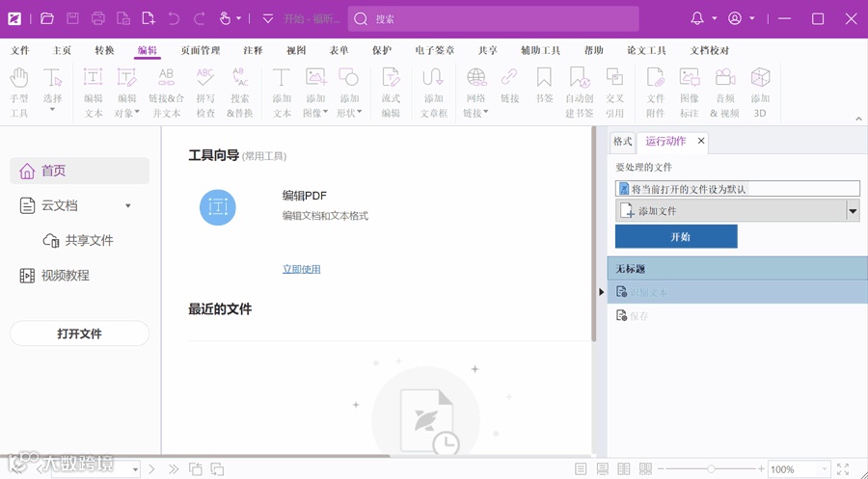Select Add Article Box (添加文章框)

433,93
